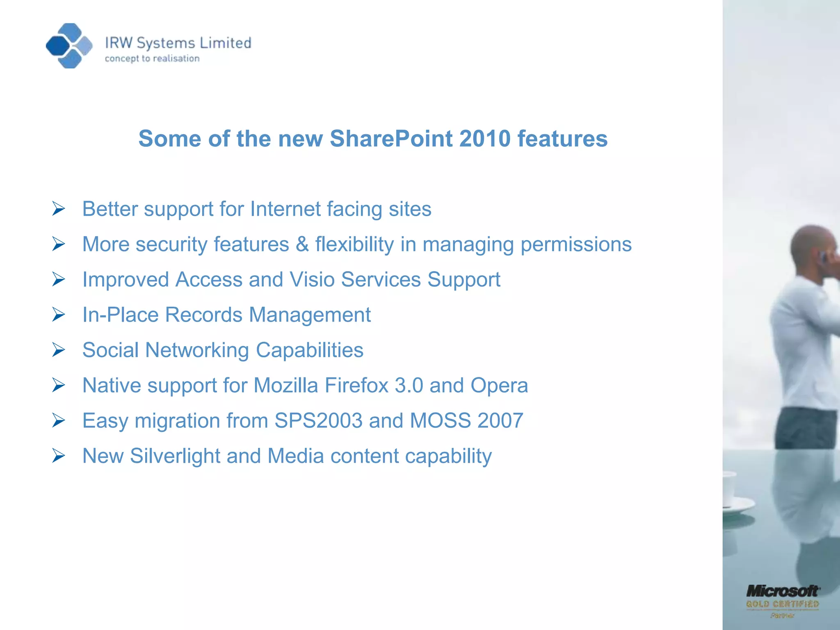This screenshot has height=630, width=840.
Task: Click the arrow bullet beside New Silverlight
Action: [x=59, y=456]
